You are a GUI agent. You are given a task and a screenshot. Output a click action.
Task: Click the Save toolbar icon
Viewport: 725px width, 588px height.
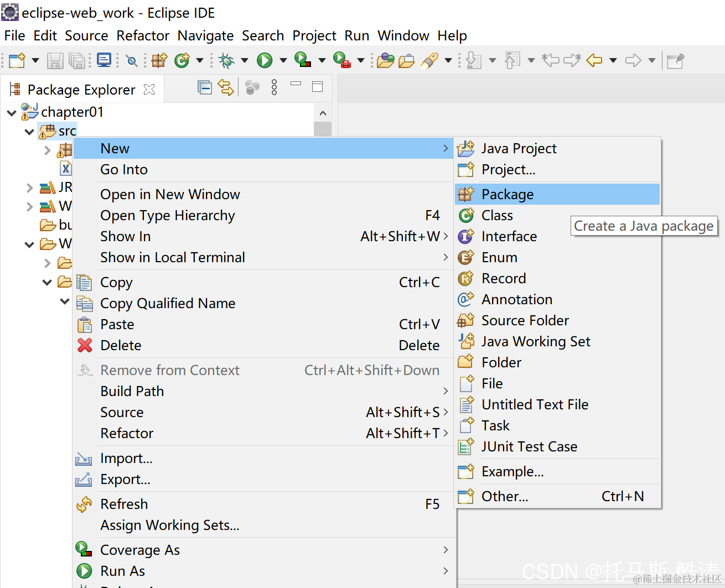click(x=55, y=60)
